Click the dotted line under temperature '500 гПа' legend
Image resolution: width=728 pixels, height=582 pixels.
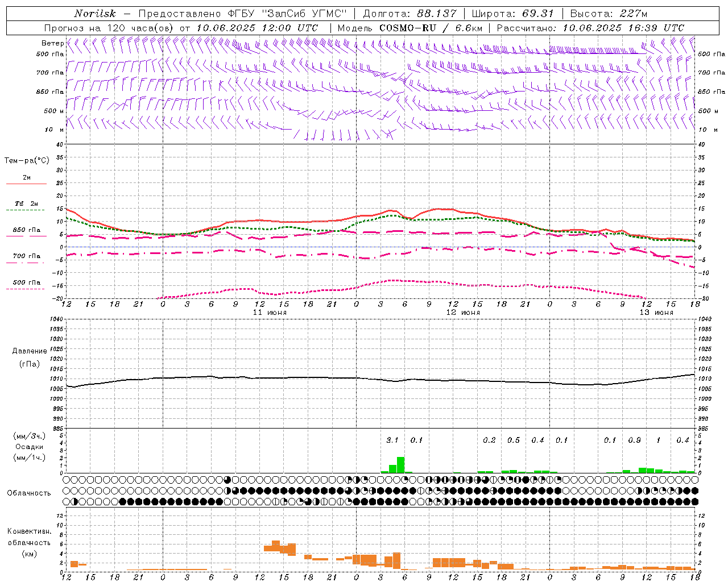[26, 289]
